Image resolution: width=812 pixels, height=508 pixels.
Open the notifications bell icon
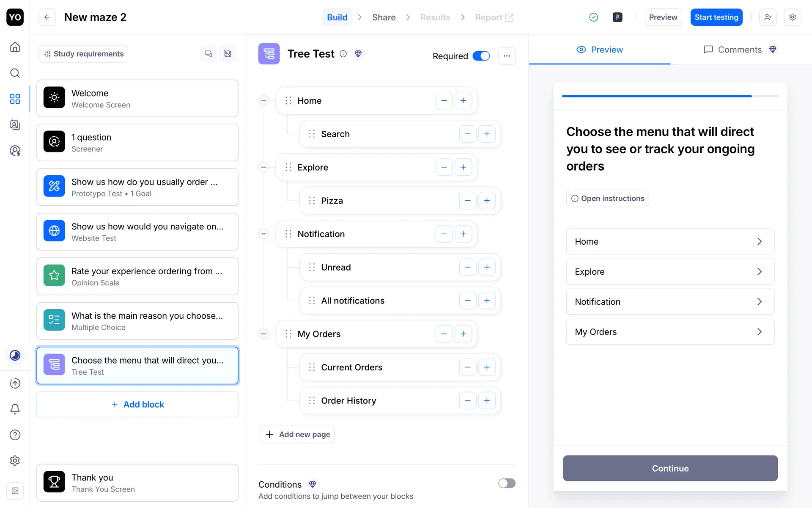(x=15, y=409)
